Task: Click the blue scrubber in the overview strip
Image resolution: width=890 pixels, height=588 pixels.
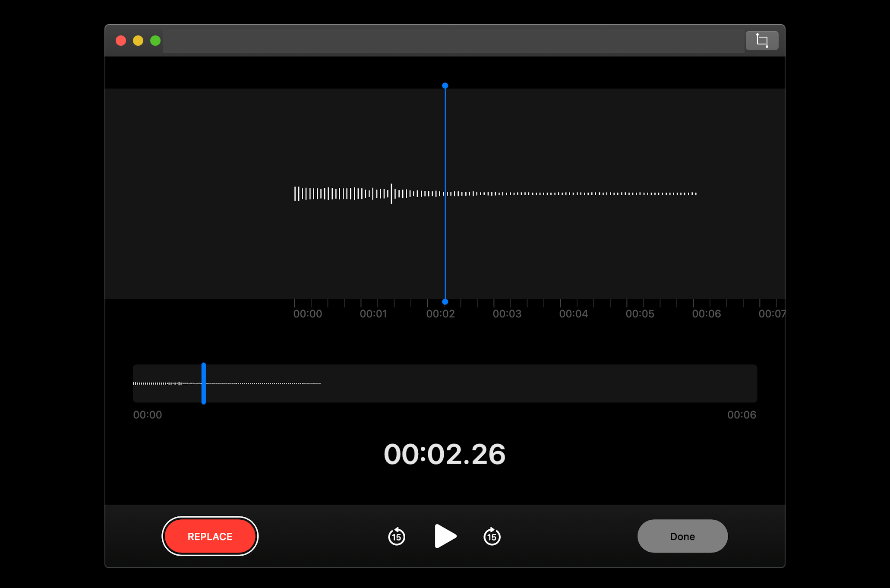Action: pos(203,383)
